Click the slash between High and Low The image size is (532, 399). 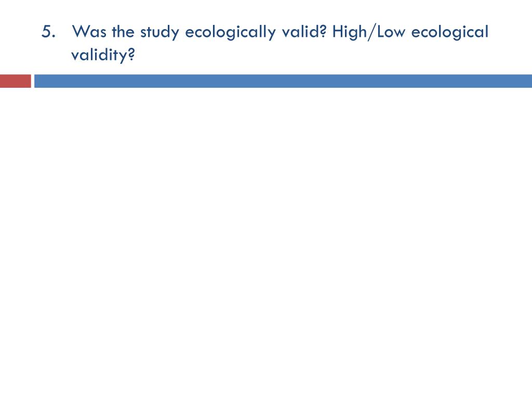click(372, 33)
